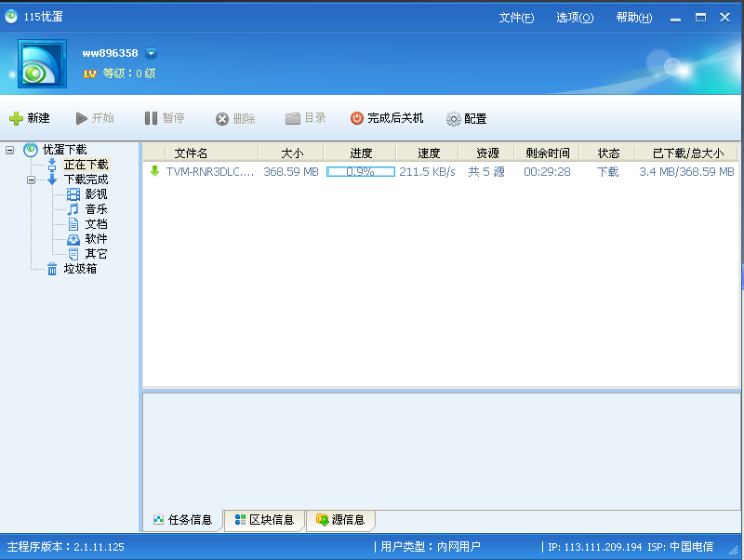Select the TVM-RNR3DLC download row name
Viewport: 744px width, 560px height.
210,171
